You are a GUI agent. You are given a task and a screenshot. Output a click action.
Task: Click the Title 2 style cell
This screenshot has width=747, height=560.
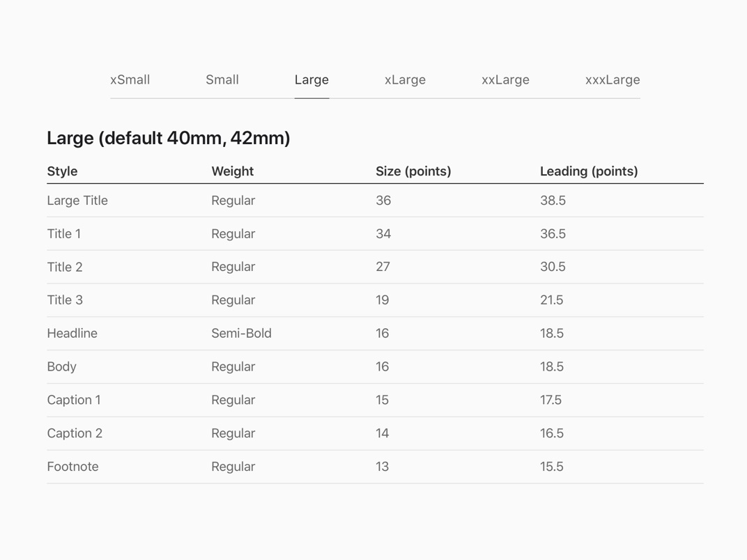coord(65,267)
